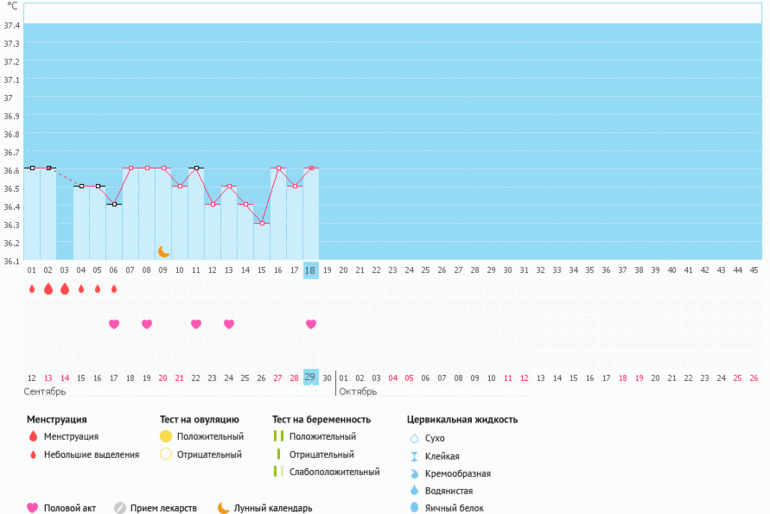Click the Половой акт legend label
Viewport: 770px width, 514px height.
coord(73,508)
